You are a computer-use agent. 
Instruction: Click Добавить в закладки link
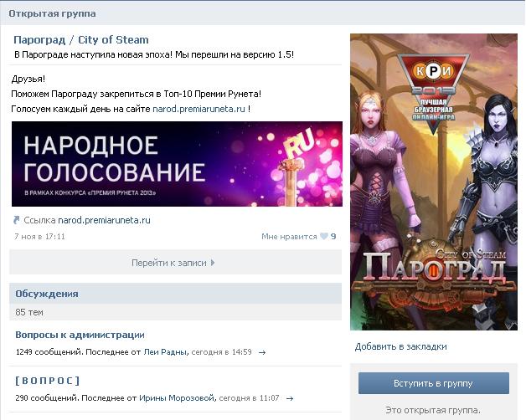(x=401, y=346)
